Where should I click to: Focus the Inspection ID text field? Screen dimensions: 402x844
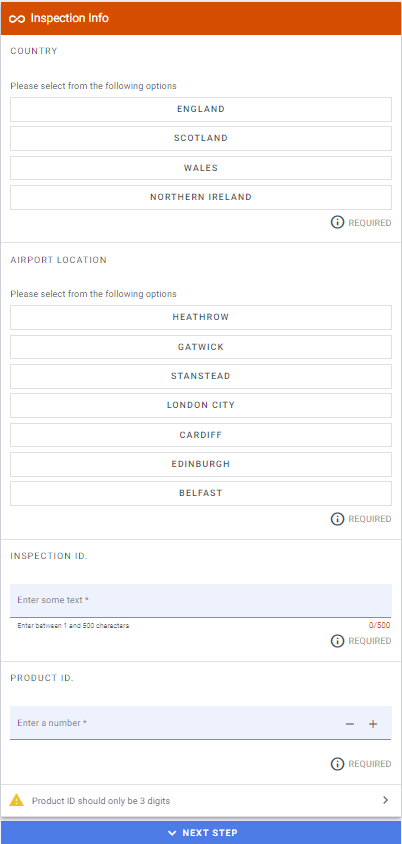(201, 601)
